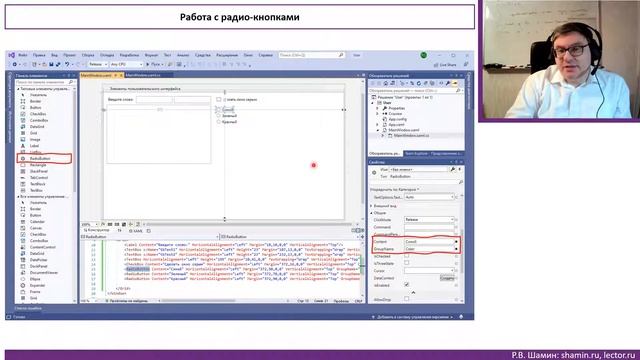The height and width of the screenshot is (360, 640).
Task: Click the GroupName property value field
Action: 429,249
